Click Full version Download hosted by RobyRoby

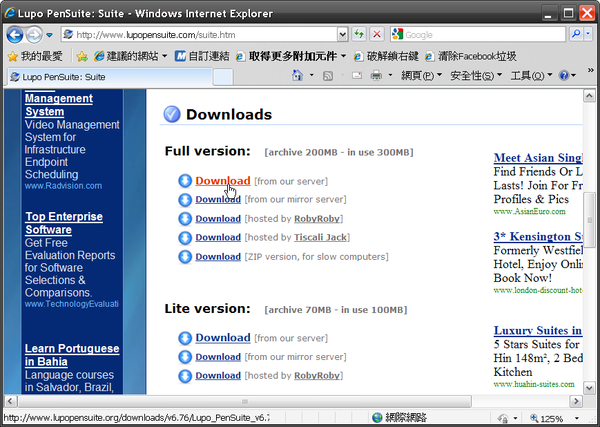click(218, 218)
